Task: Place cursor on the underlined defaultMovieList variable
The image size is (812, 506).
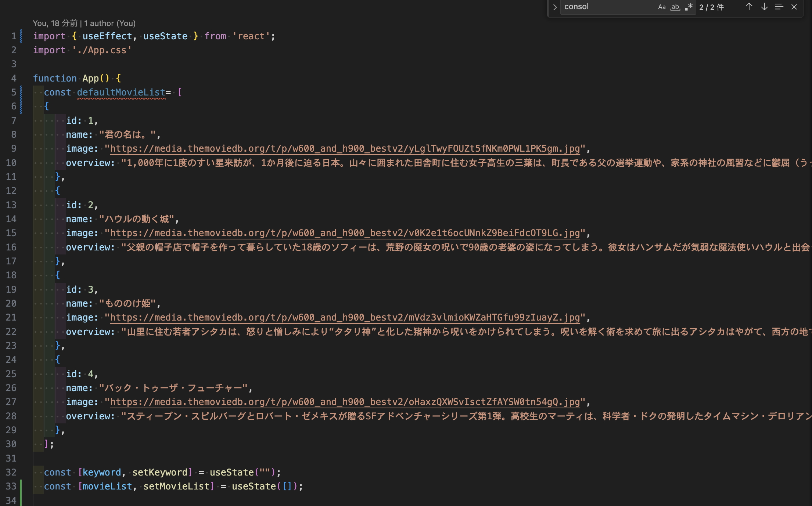Action: pyautogui.click(x=121, y=92)
